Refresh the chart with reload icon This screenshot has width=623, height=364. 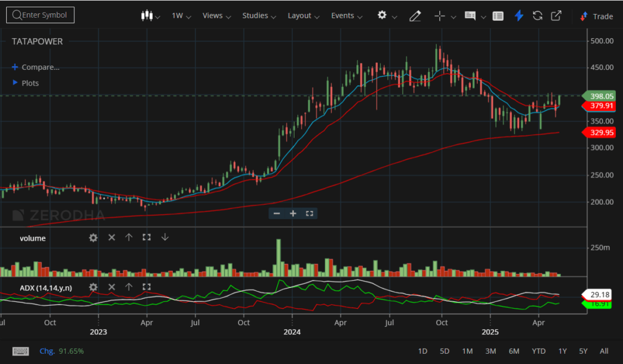[x=537, y=16]
